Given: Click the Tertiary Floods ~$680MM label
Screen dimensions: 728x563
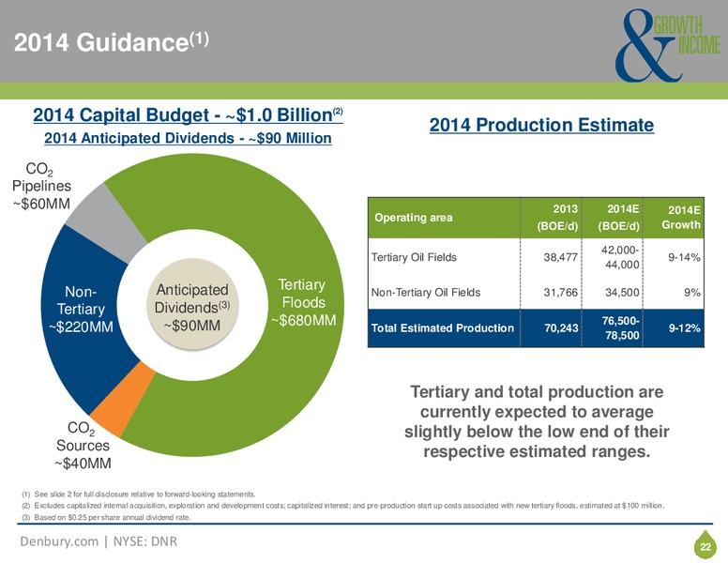Looking at the screenshot, I should [x=304, y=302].
